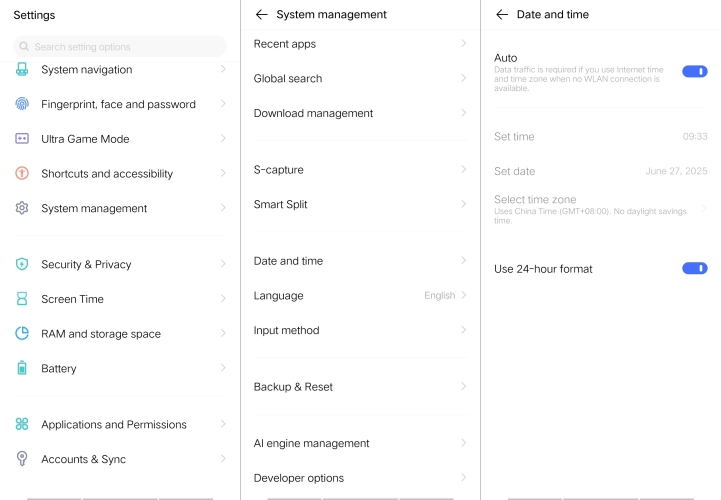Go back from Date and time
Screen dimensions: 721x500
[x=502, y=15]
